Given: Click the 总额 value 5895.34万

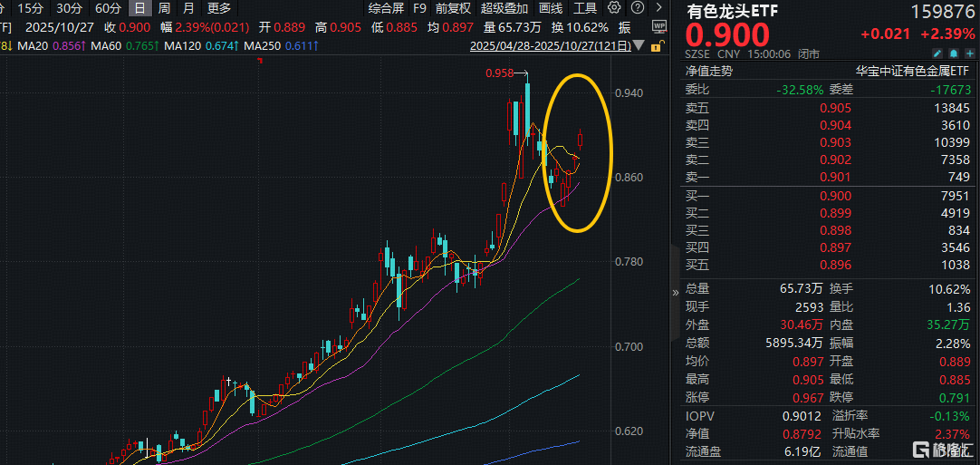Looking at the screenshot, I should tap(793, 343).
